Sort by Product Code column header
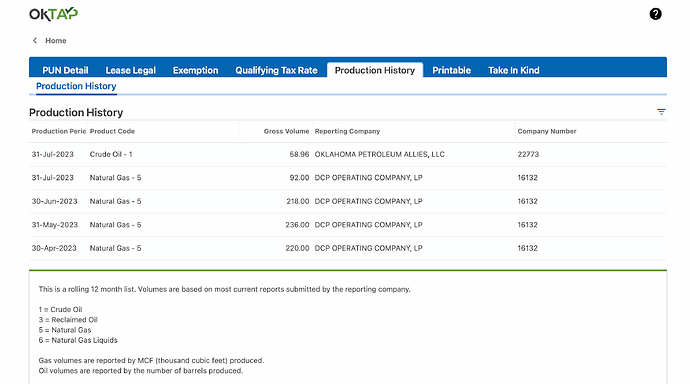Screen dimensions: 690x384 coord(112,131)
